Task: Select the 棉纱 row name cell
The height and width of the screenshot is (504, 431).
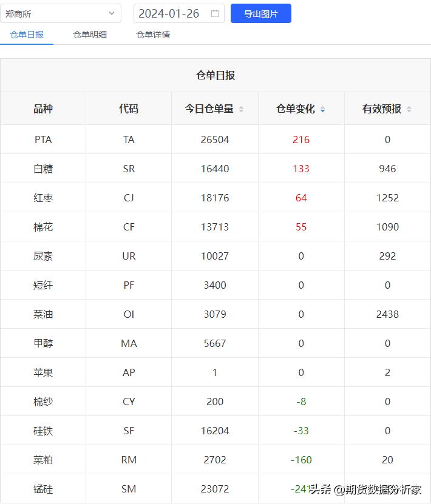Action: pyautogui.click(x=43, y=402)
